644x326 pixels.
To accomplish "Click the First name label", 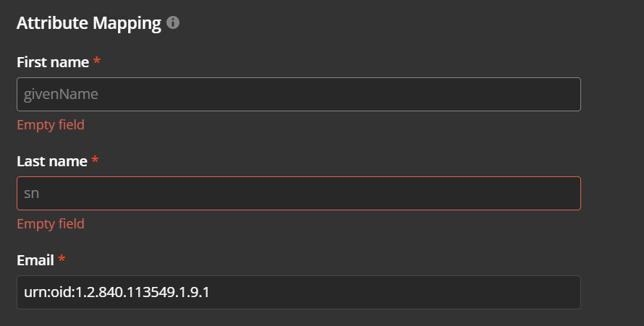I will 53,62.
